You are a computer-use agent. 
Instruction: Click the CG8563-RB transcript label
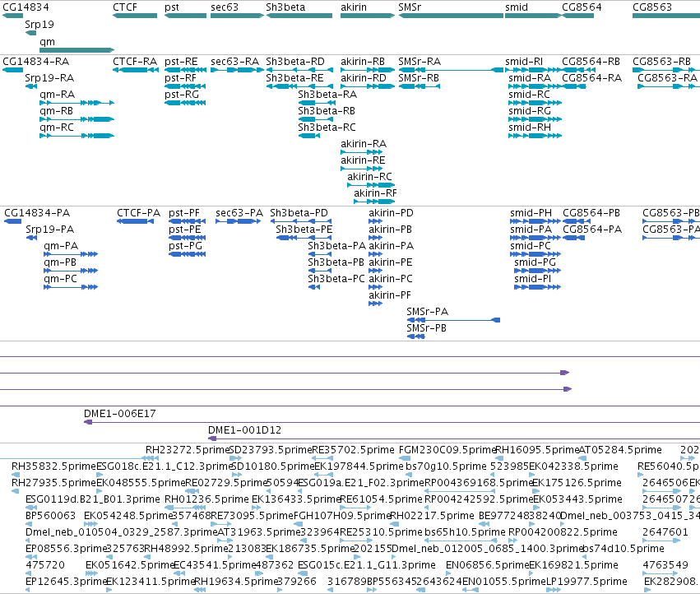coord(661,61)
